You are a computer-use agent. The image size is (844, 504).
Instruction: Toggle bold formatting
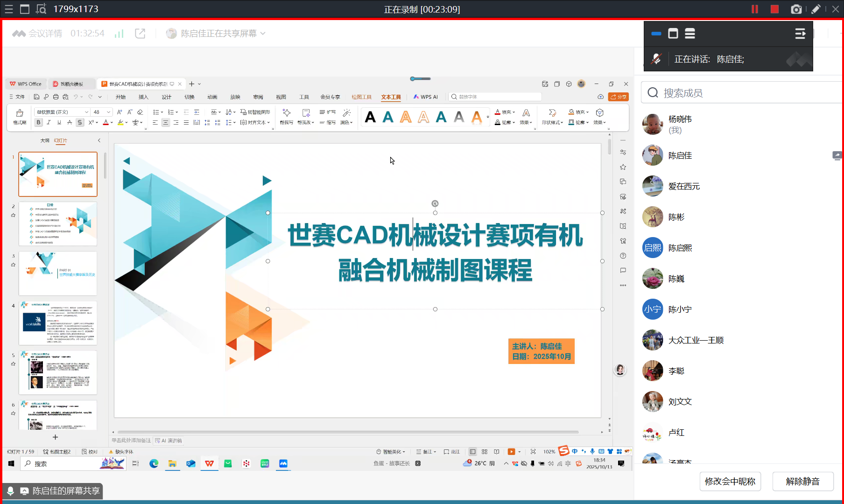click(39, 122)
